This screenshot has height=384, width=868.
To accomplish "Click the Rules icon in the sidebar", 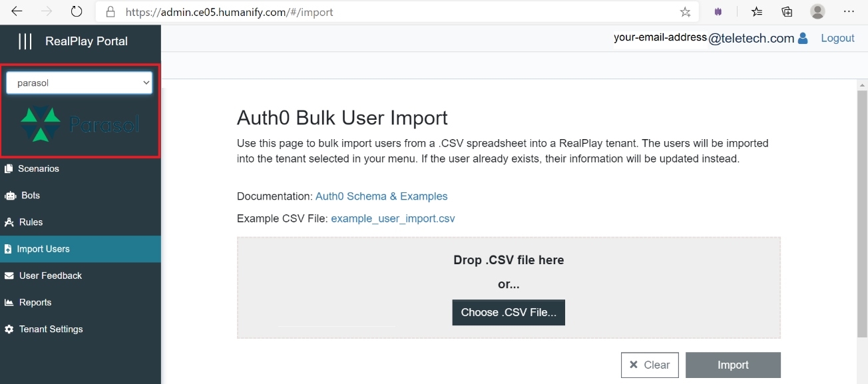I will (9, 222).
